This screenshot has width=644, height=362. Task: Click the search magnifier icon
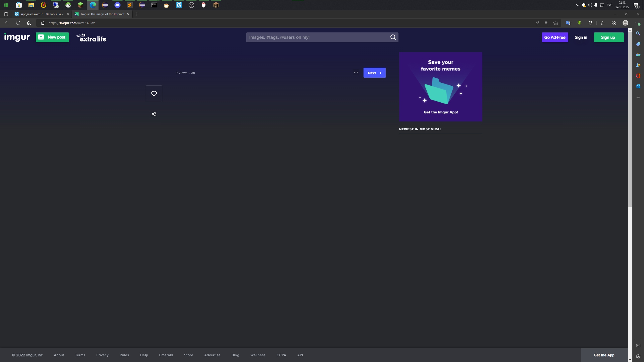coord(393,37)
